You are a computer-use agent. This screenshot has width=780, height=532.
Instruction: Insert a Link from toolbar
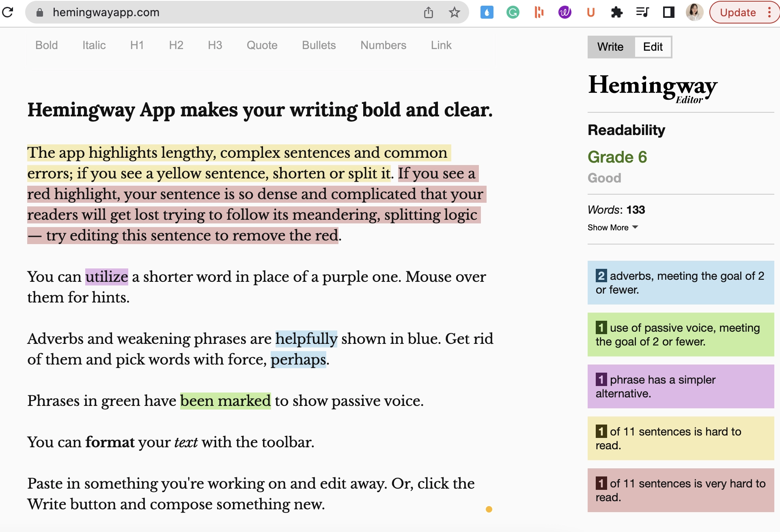click(442, 45)
